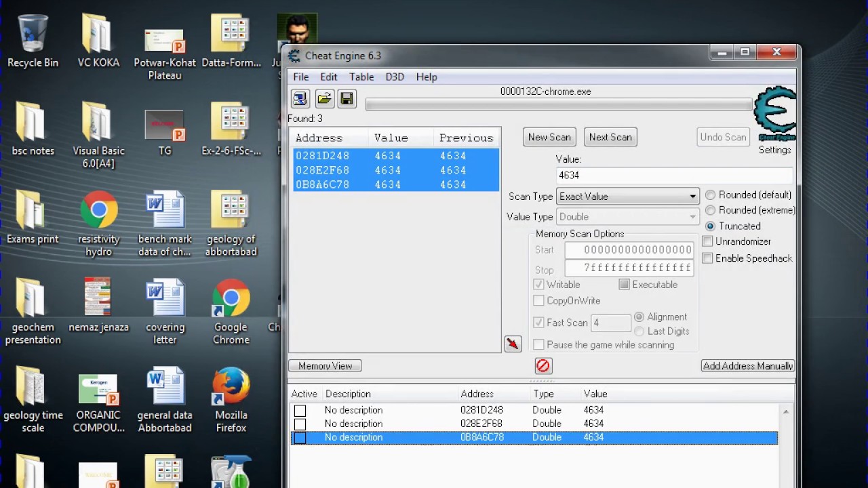The image size is (868, 488).
Task: Click the open file folder icon
Action: (x=324, y=98)
